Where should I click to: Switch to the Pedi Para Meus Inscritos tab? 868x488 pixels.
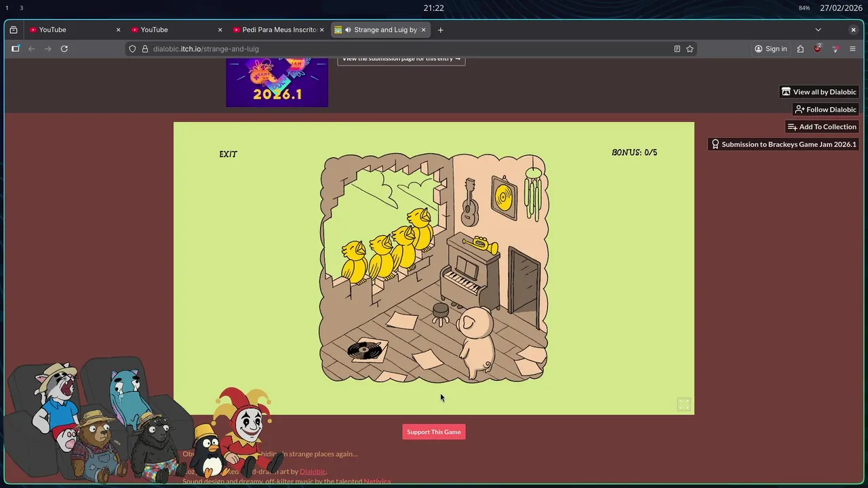[278, 30]
